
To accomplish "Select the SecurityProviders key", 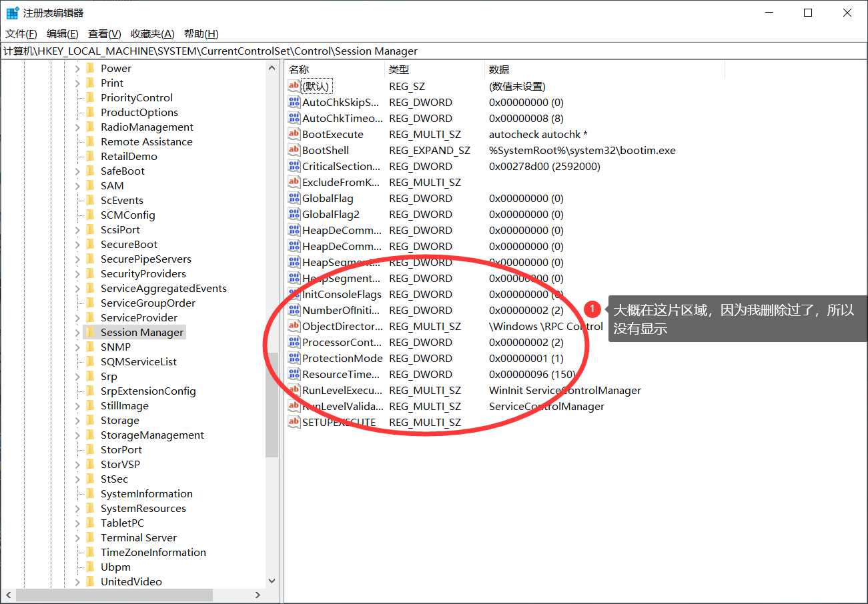I will [x=143, y=273].
